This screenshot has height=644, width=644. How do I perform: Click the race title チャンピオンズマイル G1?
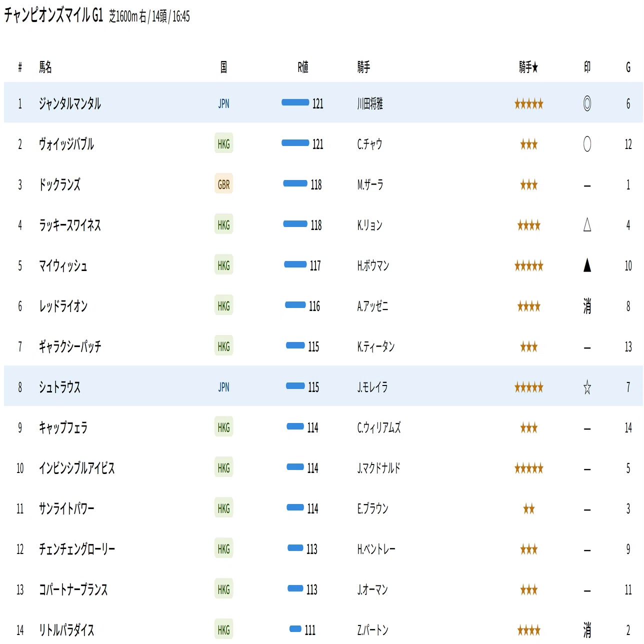click(x=53, y=15)
